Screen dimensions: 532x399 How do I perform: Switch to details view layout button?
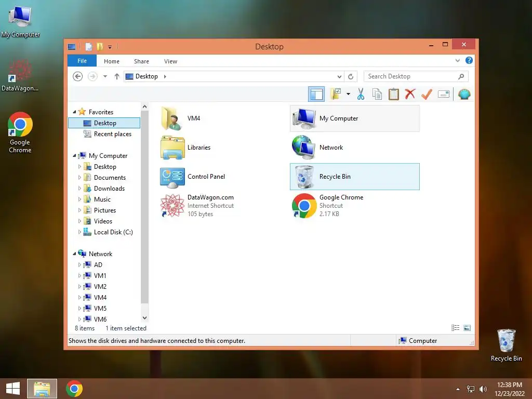[x=455, y=328]
